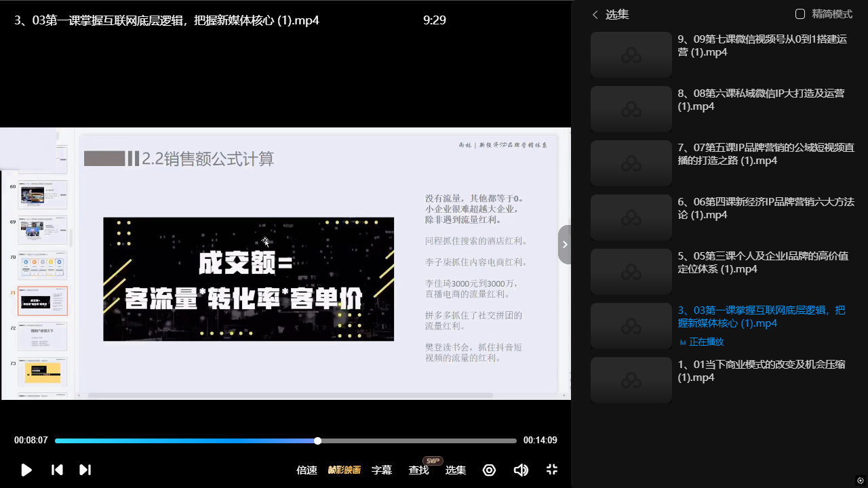Open the video settings ring icon
The image size is (868, 488).
[x=489, y=470]
